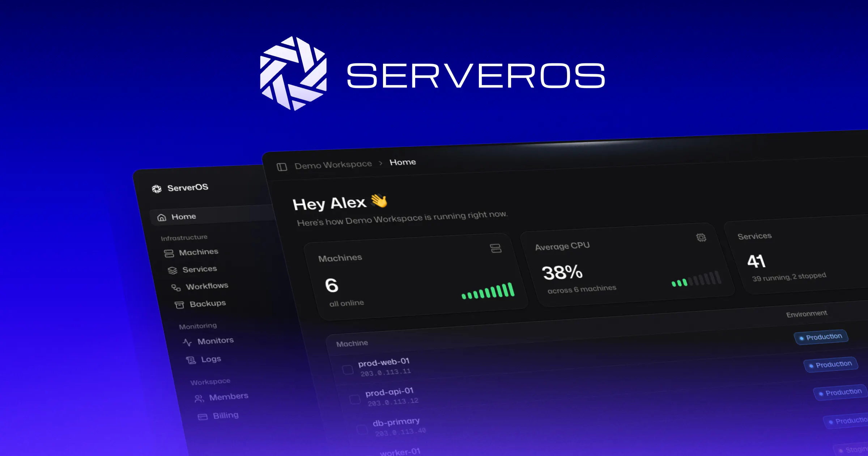The width and height of the screenshot is (868, 456).
Task: Click machine name prod-web-01
Action: tap(384, 362)
